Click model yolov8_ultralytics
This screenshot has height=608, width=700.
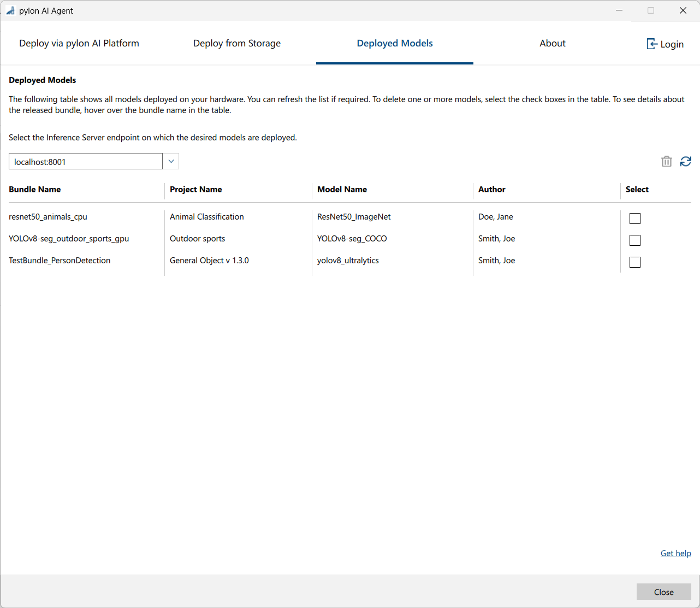[x=348, y=261]
